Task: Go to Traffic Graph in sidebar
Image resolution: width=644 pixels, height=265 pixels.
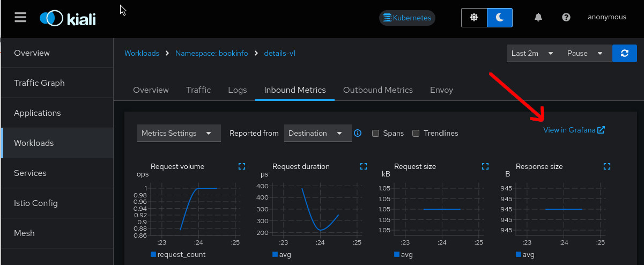Action: [39, 83]
